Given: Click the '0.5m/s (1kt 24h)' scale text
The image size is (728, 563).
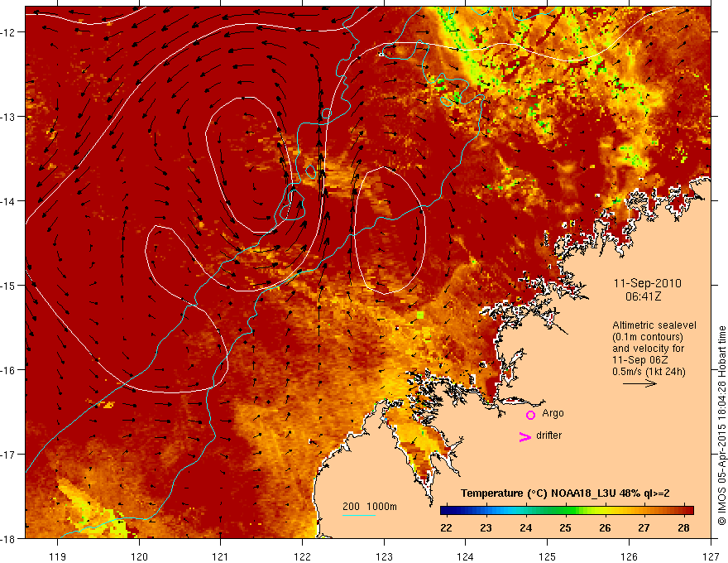Looking at the screenshot, I should click(x=649, y=372).
